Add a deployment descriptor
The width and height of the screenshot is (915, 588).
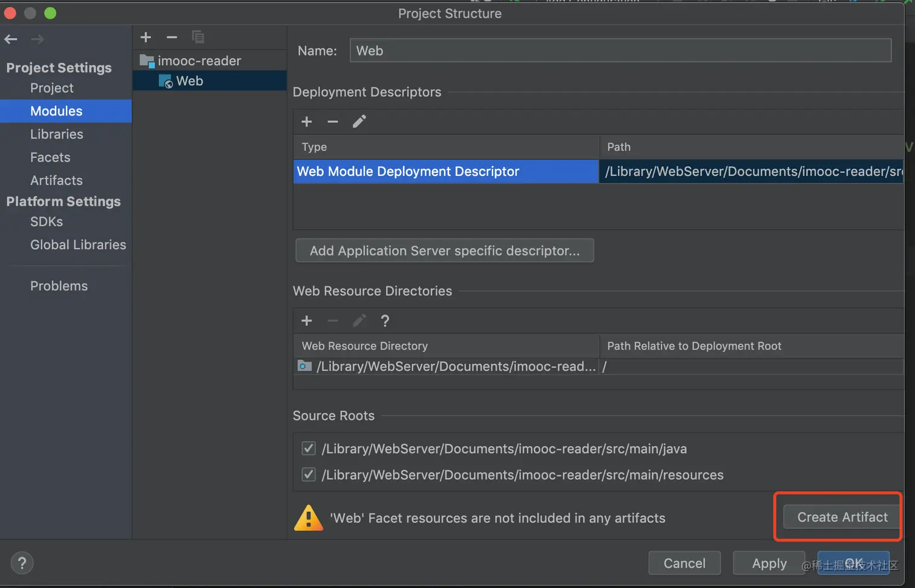click(307, 122)
